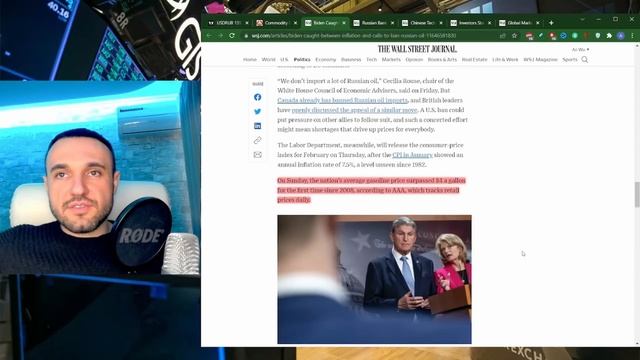Viewport: 640px width, 360px height.
Task: Open the Home section in the WSJ nav
Action: click(x=250, y=60)
